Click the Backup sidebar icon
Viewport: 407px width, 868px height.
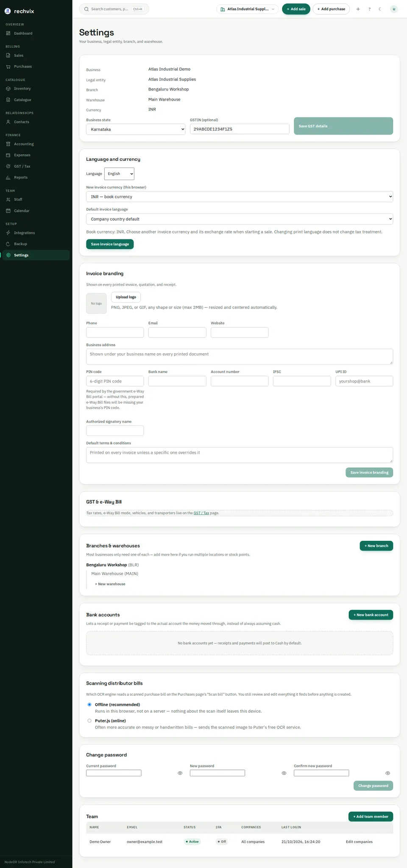[x=8, y=244]
